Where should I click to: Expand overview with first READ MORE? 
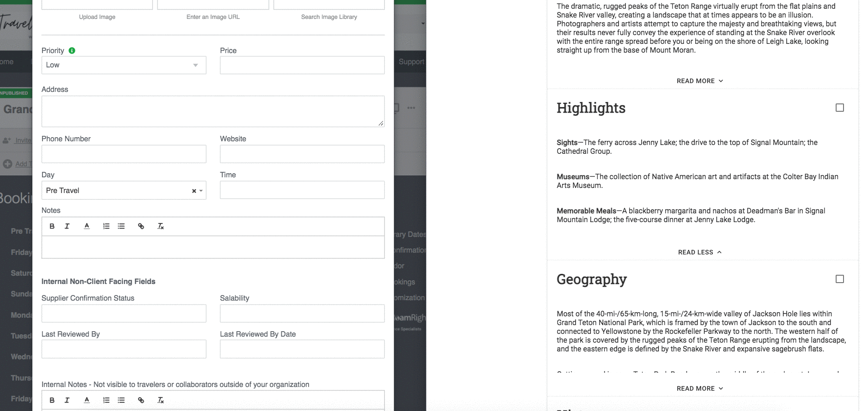700,81
